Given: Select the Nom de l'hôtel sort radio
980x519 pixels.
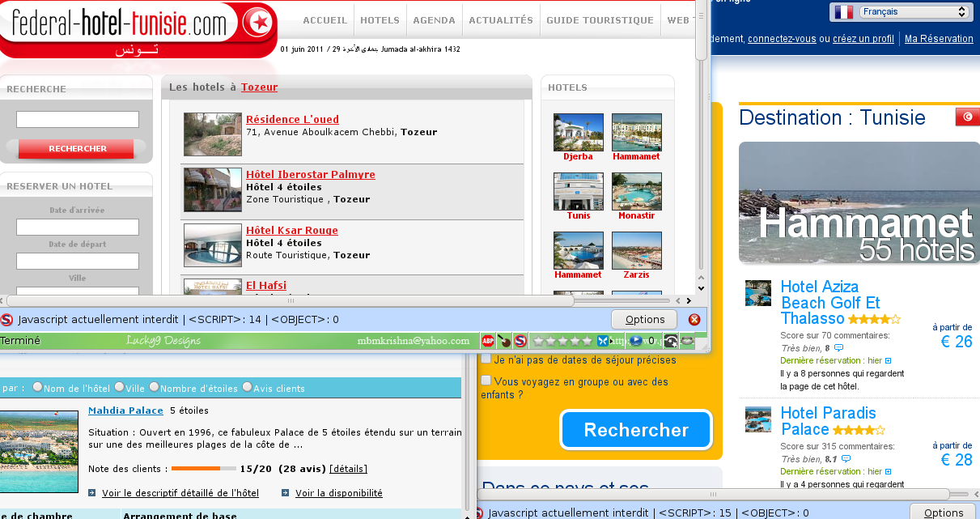Looking at the screenshot, I should [x=37, y=387].
